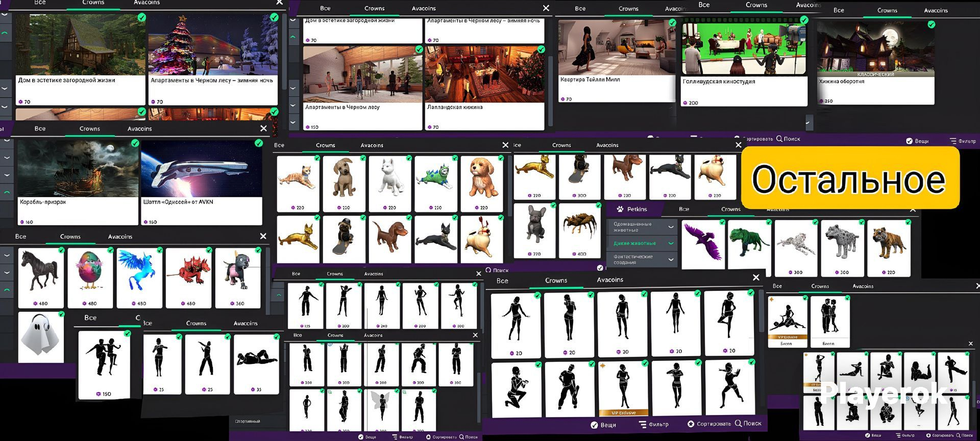Pick the grey French bulldog pet
Viewport: 980px width, 441px height.
point(534,230)
